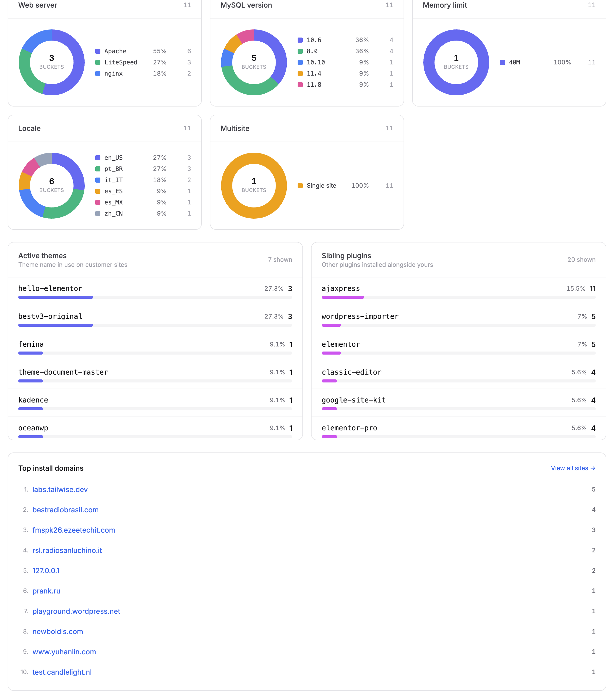Click the it_IT locale color swatch
The width and height of the screenshot is (616, 700).
(x=98, y=180)
